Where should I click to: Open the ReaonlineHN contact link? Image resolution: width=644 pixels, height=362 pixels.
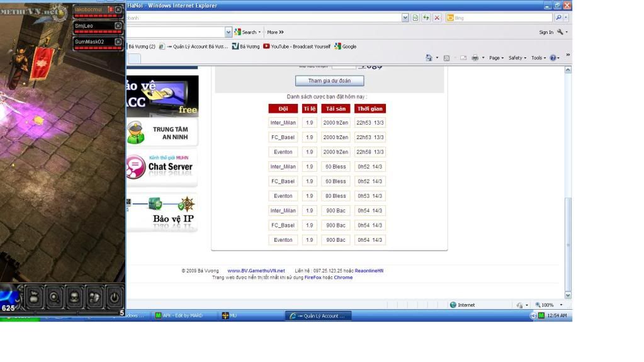click(x=369, y=271)
